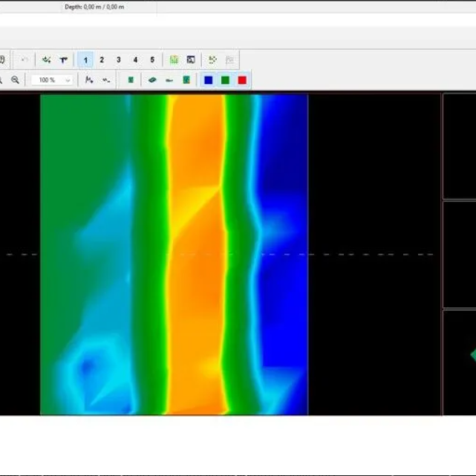This screenshot has width=476, height=476.
Task: Click the Depth 0,00 m status text
Action: (x=94, y=7)
